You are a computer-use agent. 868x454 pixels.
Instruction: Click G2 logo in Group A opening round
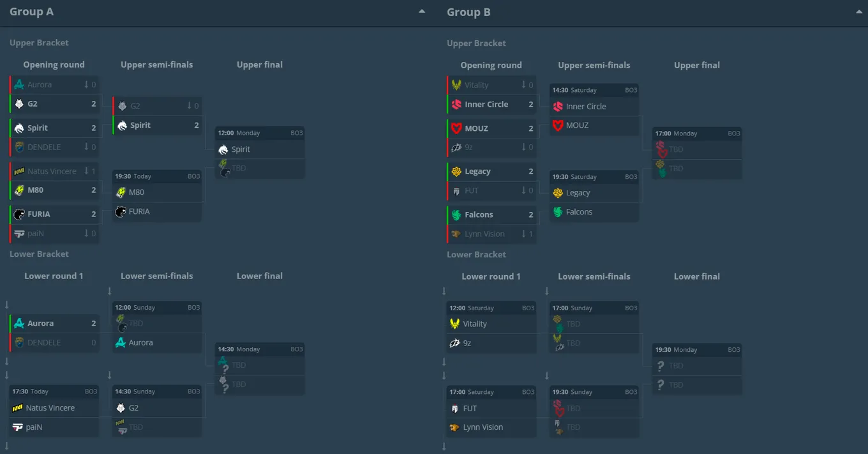pos(19,103)
